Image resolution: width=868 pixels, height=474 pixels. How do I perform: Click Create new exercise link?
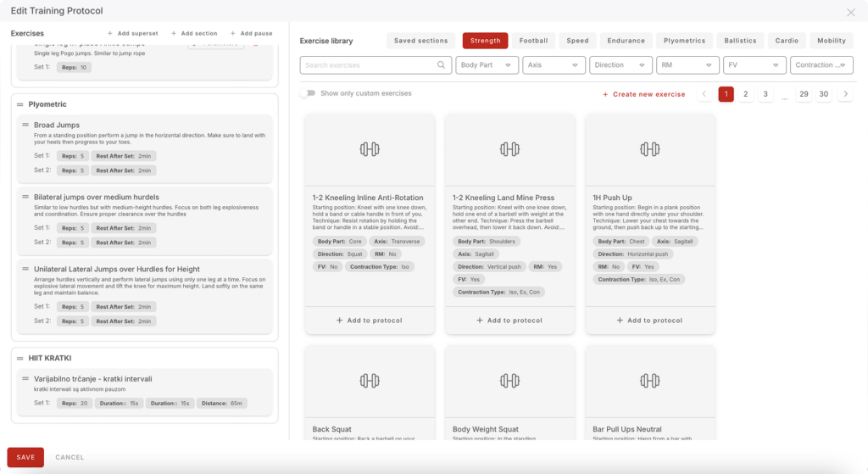643,94
